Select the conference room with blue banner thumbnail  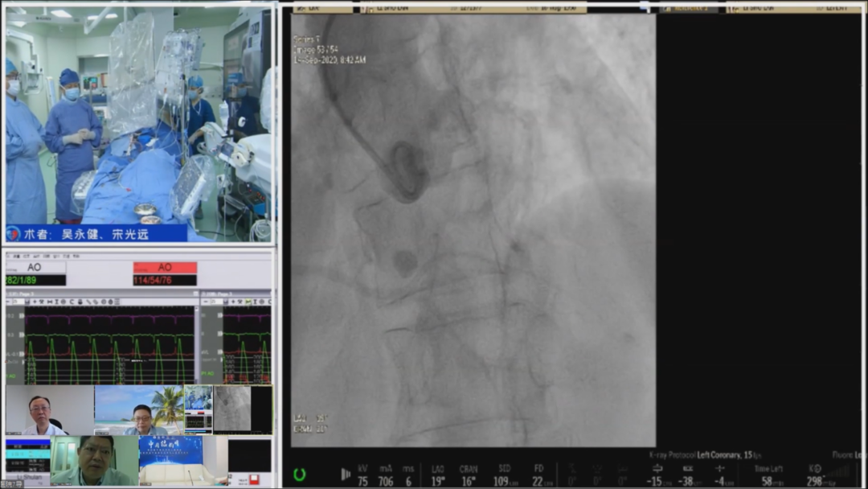pyautogui.click(x=182, y=461)
